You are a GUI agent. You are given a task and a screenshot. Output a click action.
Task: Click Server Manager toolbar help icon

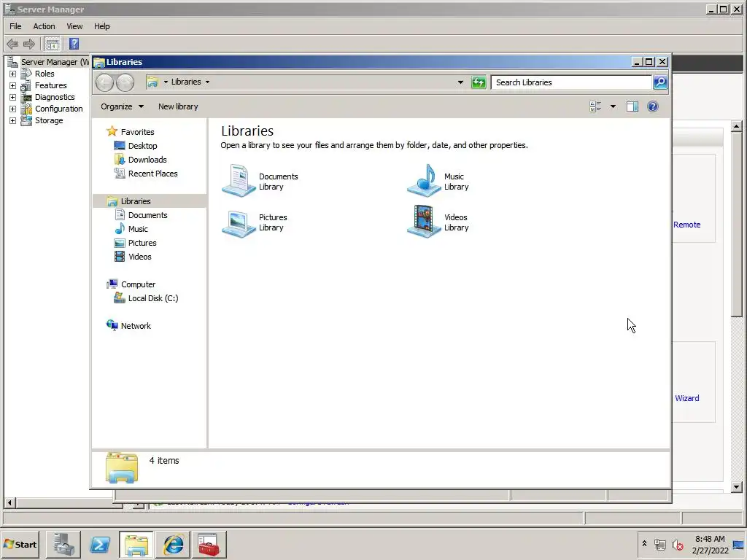coord(74,44)
